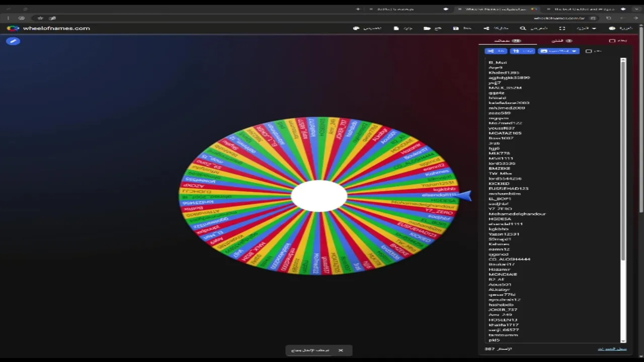Close the Wheel of Names browser tab
644x362 pixels.
[x=459, y=9]
